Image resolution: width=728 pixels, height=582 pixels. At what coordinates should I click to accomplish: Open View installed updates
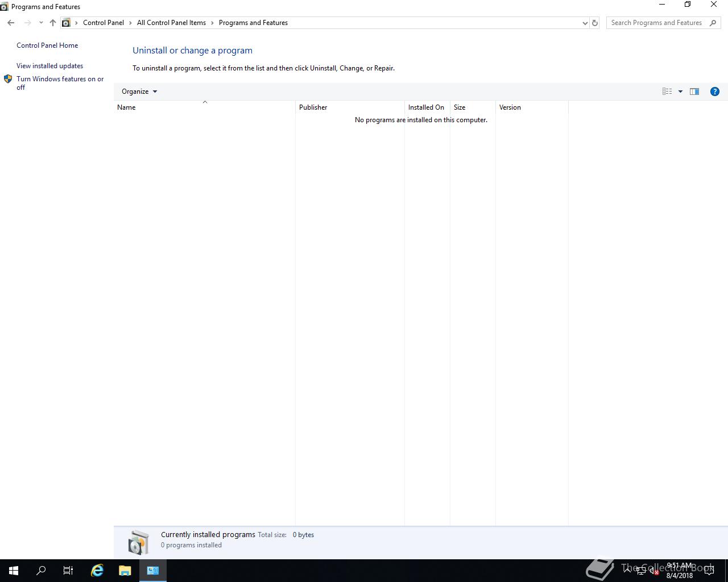pyautogui.click(x=49, y=66)
